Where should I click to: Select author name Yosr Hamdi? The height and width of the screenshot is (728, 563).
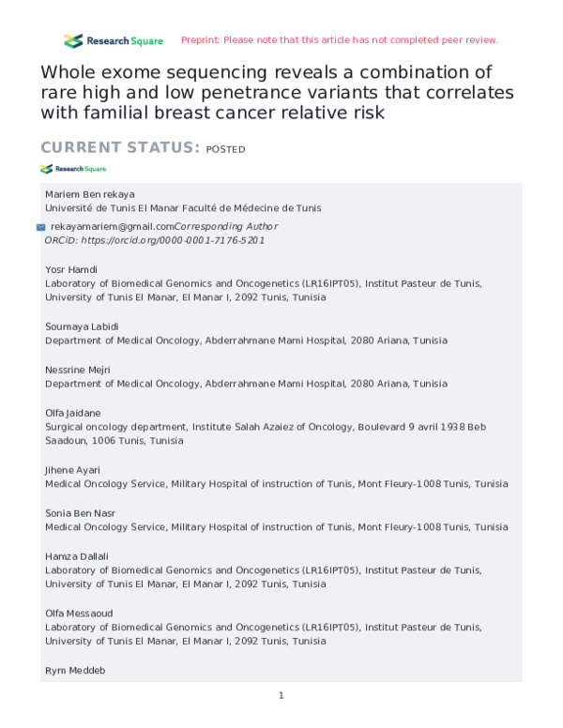click(71, 270)
